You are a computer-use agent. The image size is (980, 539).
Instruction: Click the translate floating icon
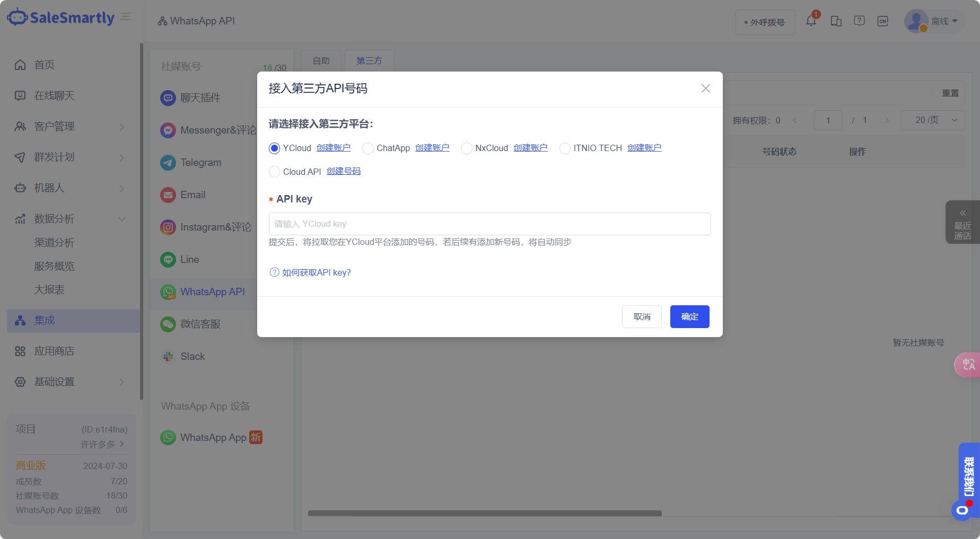[x=967, y=365]
